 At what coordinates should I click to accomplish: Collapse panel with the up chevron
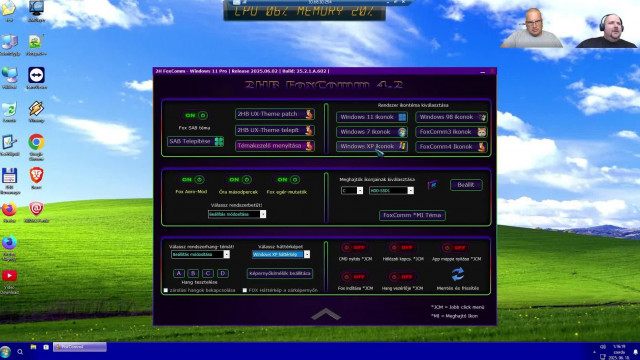click(x=325, y=314)
